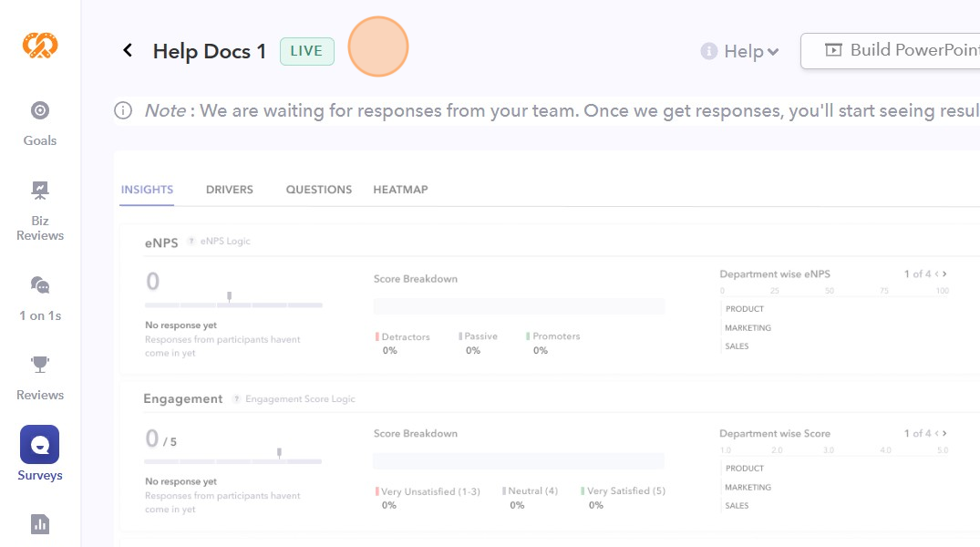Open Biz Reviews from sidebar

point(40,210)
